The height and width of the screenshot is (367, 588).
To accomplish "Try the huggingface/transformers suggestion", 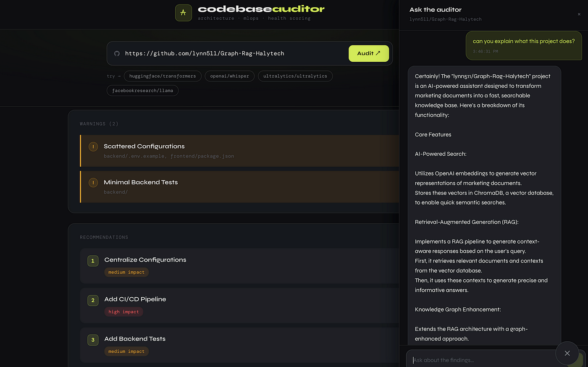I will pos(163,76).
